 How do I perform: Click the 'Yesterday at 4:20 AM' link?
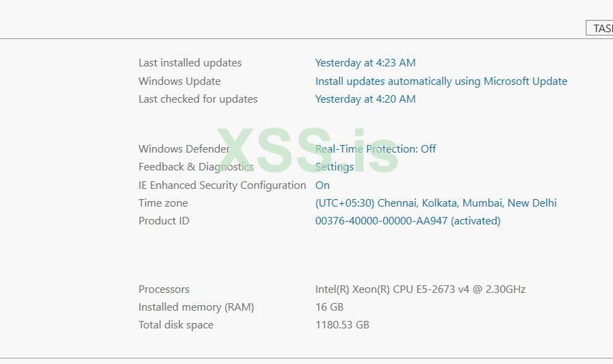[365, 99]
